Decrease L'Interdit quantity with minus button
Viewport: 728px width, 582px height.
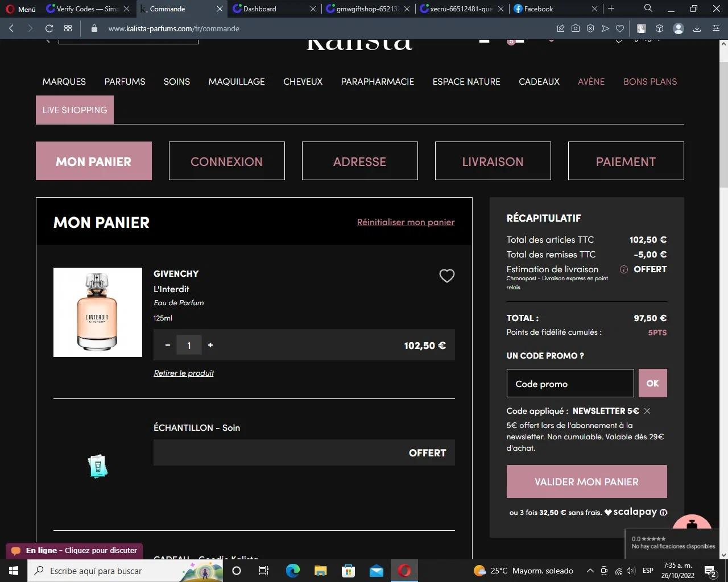[168, 345]
